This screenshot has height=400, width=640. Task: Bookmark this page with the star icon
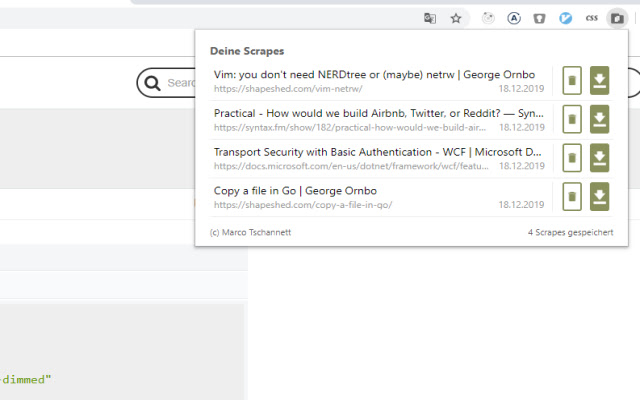(x=456, y=18)
